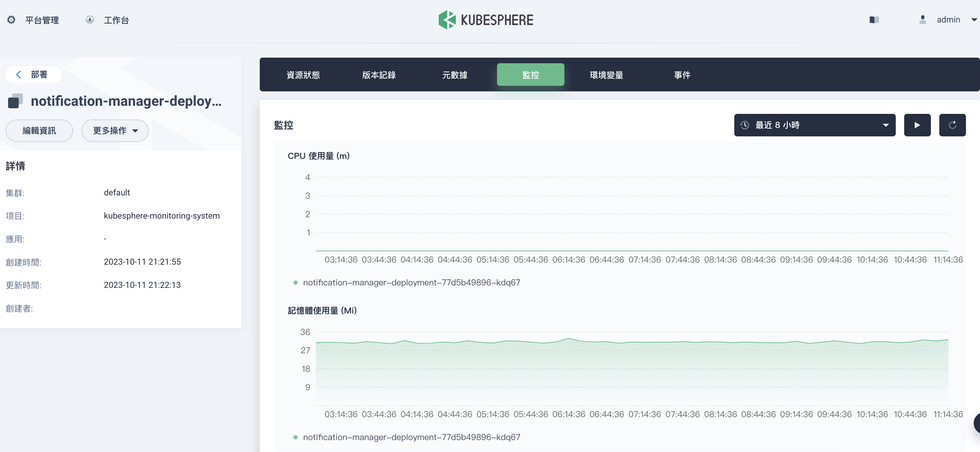Screen dimensions: 980x452
Task: Click the platform management gear icon
Action: click(x=12, y=20)
